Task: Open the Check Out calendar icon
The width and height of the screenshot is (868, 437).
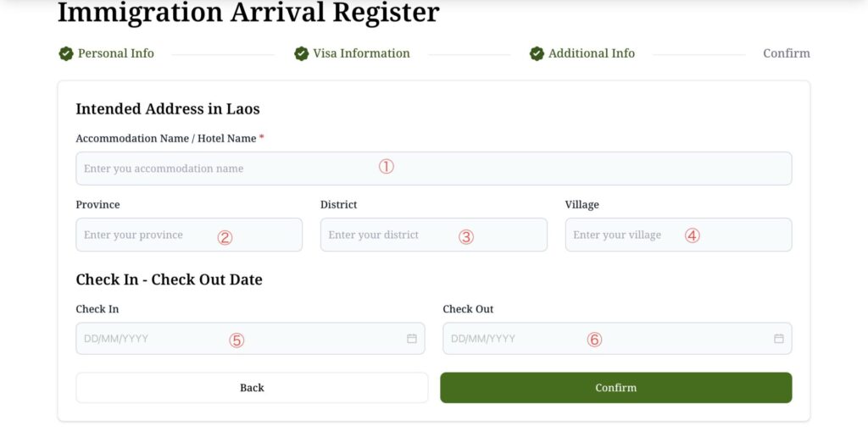Action: (x=779, y=339)
